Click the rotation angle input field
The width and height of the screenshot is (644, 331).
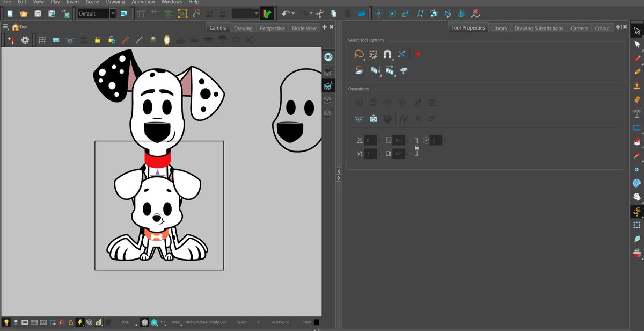point(436,140)
